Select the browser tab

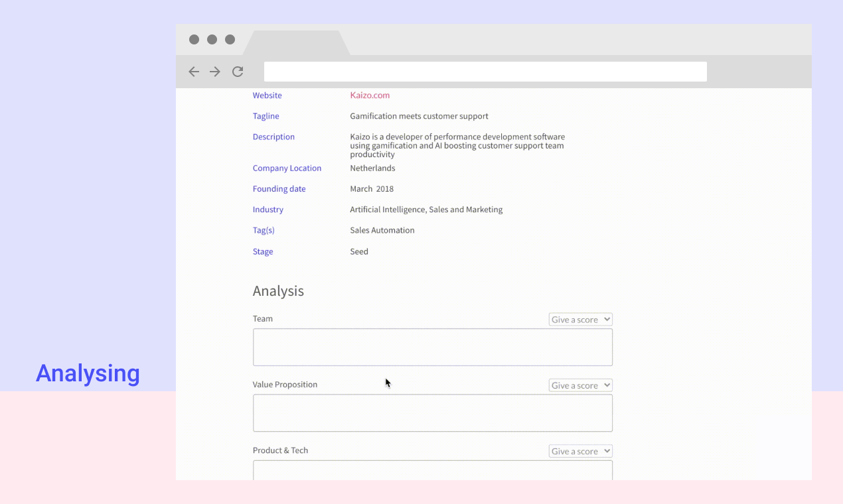click(x=296, y=43)
